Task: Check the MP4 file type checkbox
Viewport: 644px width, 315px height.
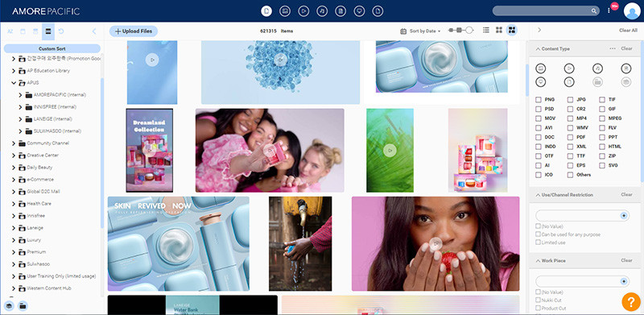Action: coord(570,118)
